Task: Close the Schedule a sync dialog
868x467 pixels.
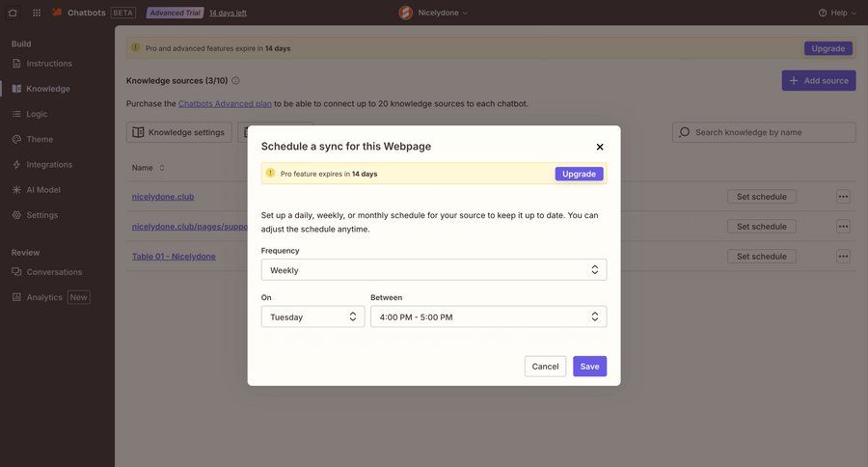Action: (x=600, y=147)
